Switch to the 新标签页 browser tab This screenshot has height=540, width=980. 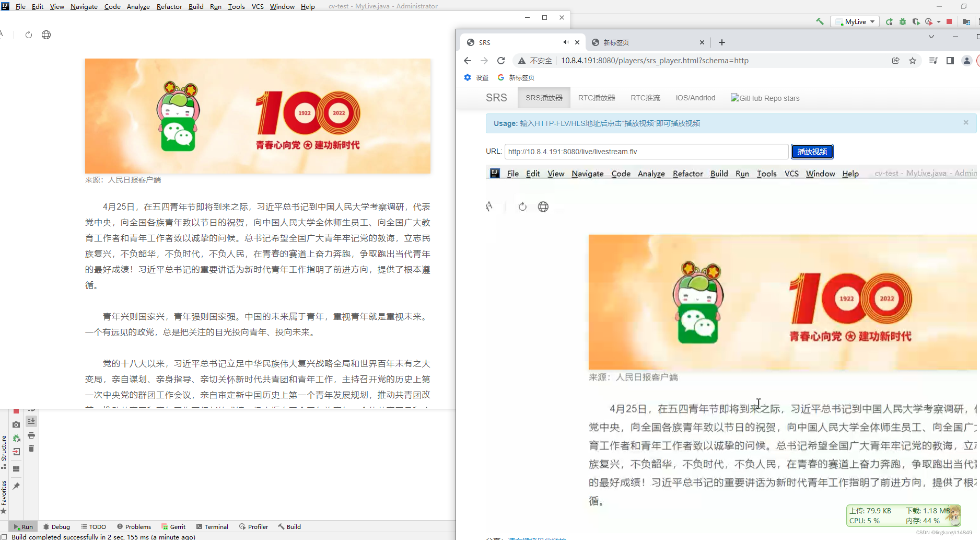(x=647, y=42)
